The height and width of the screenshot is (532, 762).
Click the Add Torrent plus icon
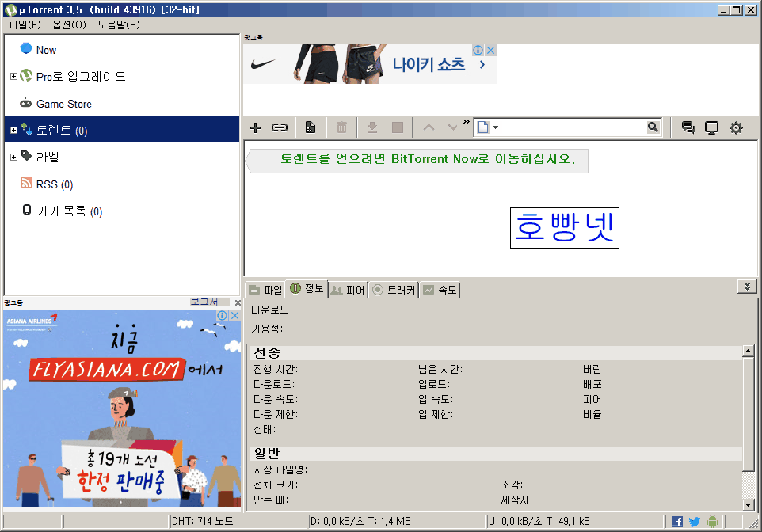point(255,127)
